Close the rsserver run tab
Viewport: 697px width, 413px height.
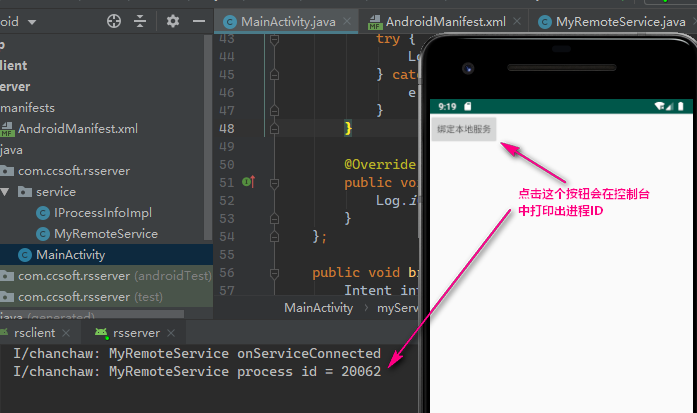171,333
